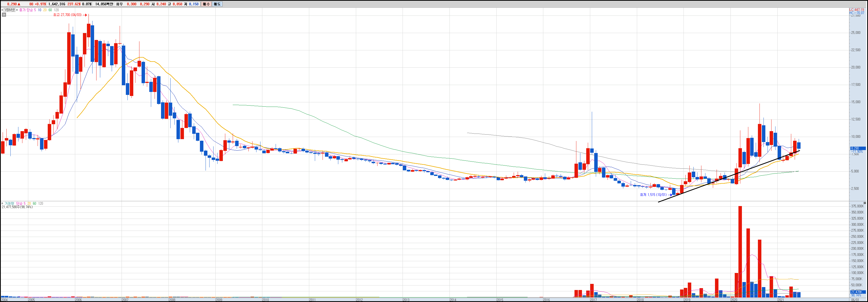Click the 종가 단순 indicator label
This screenshot has height=302, width=868.
pos(26,10)
